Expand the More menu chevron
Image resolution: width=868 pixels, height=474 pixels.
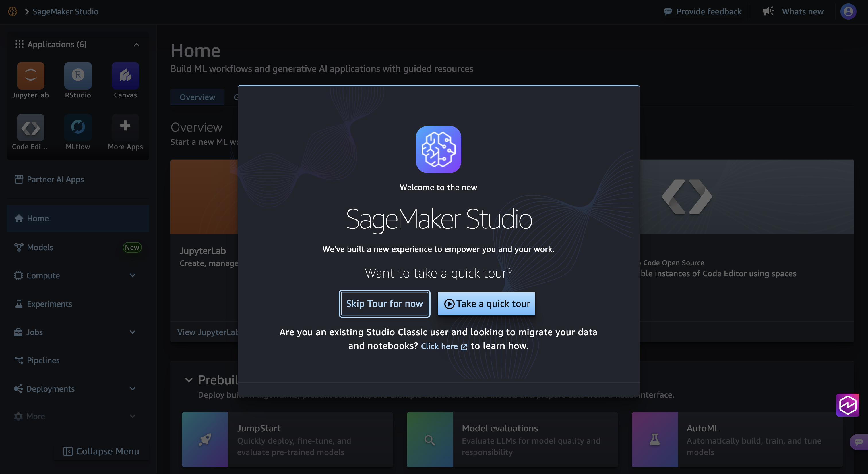click(133, 416)
